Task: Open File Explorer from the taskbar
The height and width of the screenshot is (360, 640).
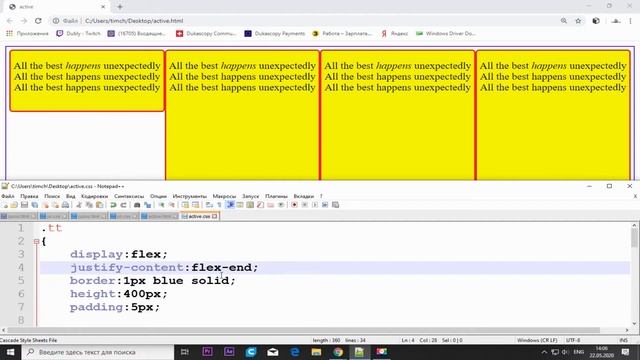Action: coord(316,352)
